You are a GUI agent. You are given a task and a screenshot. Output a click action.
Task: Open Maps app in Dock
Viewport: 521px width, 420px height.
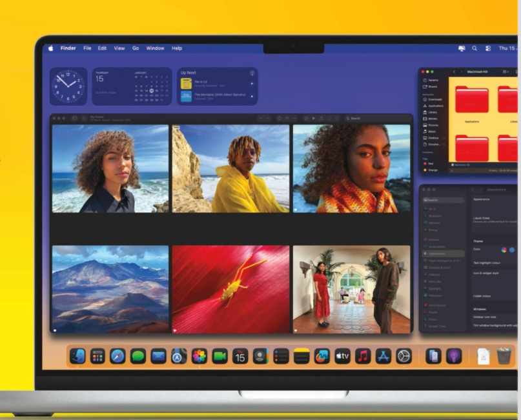click(179, 356)
